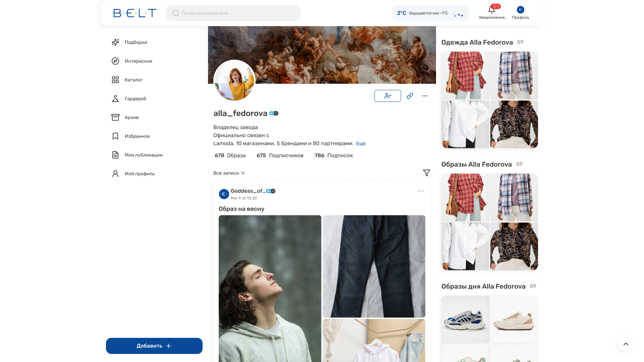Click the Goddess_of post author avatar
644x362 pixels.
pos(224,194)
